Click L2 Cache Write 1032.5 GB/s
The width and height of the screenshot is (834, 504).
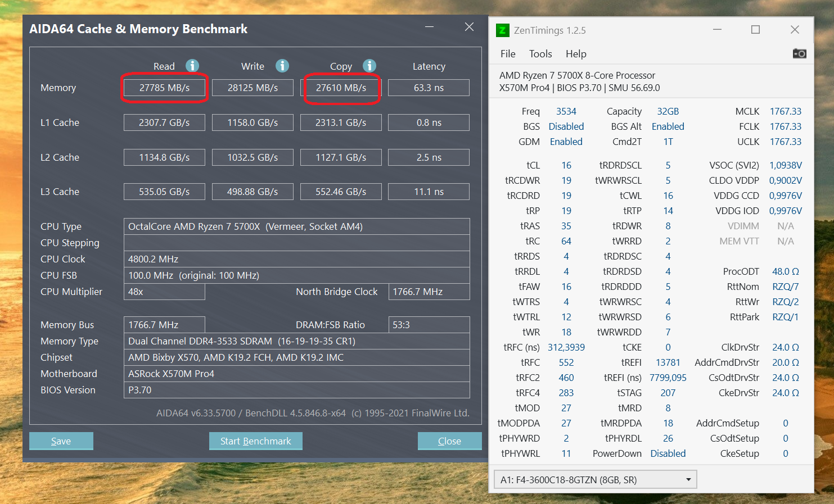click(x=253, y=157)
